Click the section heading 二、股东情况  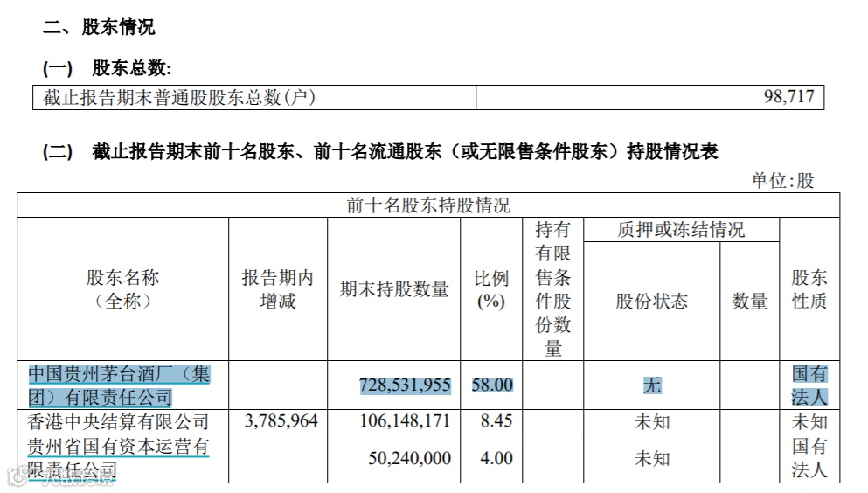(x=99, y=26)
